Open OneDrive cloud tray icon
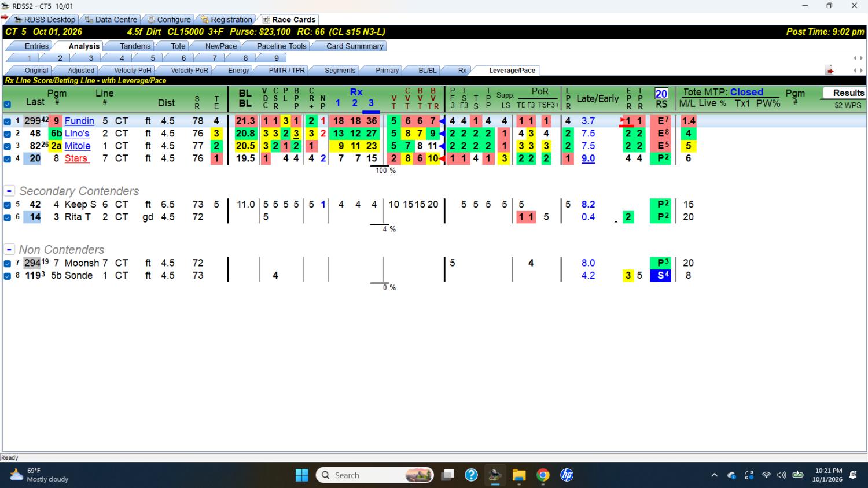Image resolution: width=868 pixels, height=488 pixels. point(731,475)
